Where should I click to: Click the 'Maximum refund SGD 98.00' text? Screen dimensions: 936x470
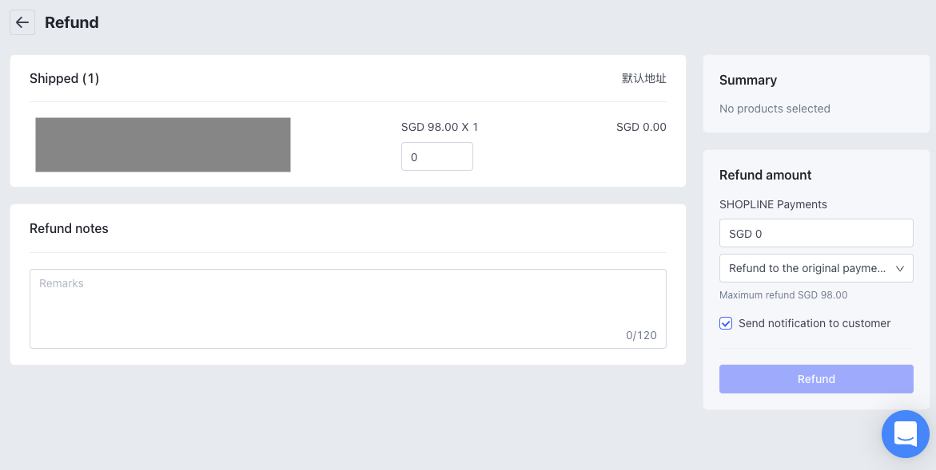[x=783, y=295]
